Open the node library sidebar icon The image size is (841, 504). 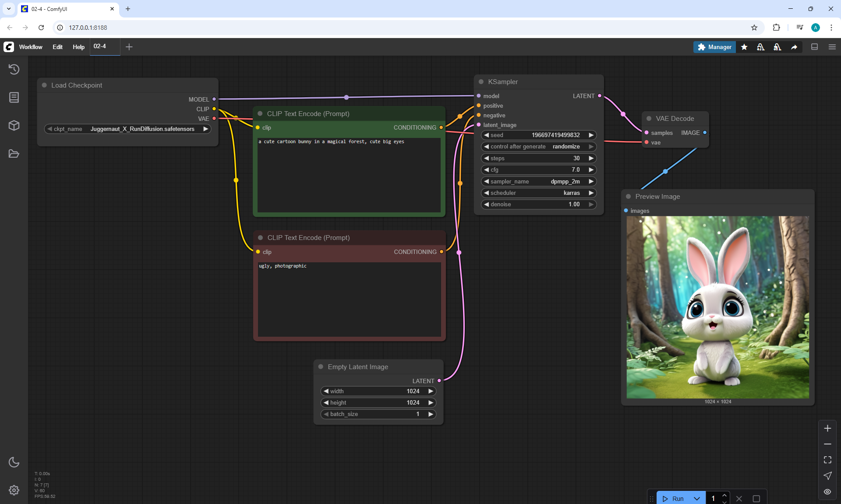[14, 97]
